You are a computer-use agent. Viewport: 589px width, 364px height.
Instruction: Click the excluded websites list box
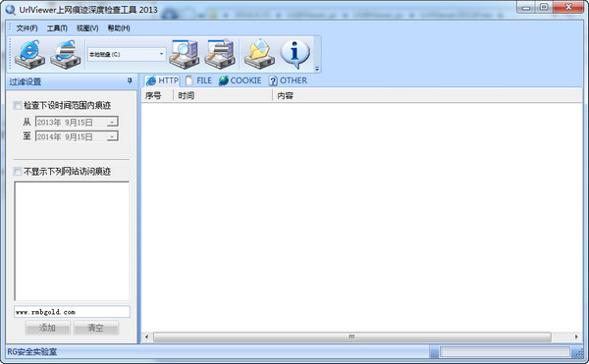click(72, 241)
